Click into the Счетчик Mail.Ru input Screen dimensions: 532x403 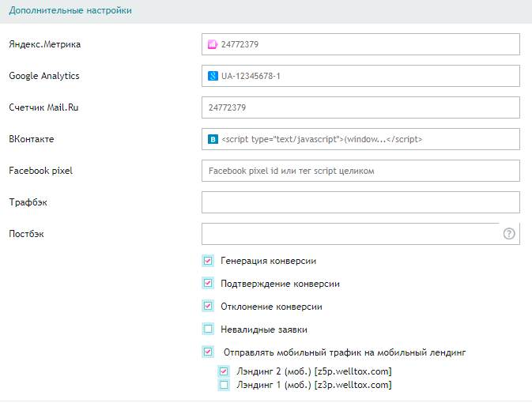pyautogui.click(x=360, y=107)
